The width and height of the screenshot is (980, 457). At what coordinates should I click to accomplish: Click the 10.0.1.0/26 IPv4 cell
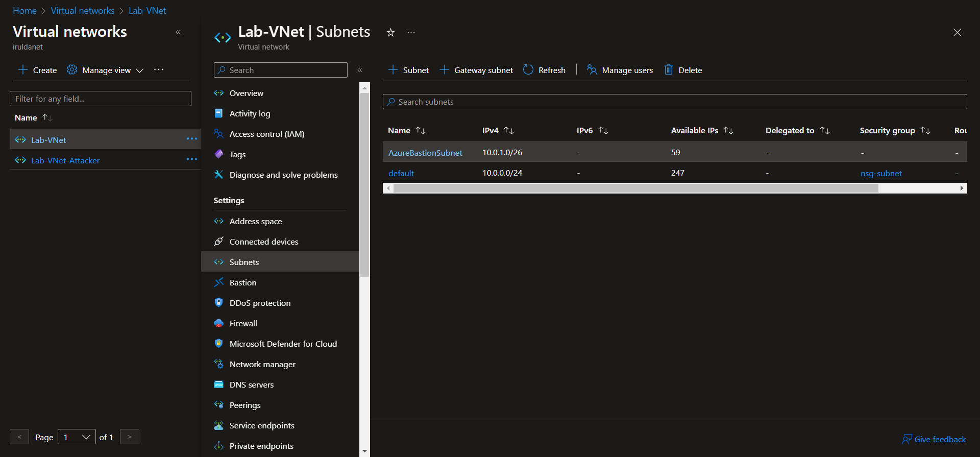click(502, 152)
